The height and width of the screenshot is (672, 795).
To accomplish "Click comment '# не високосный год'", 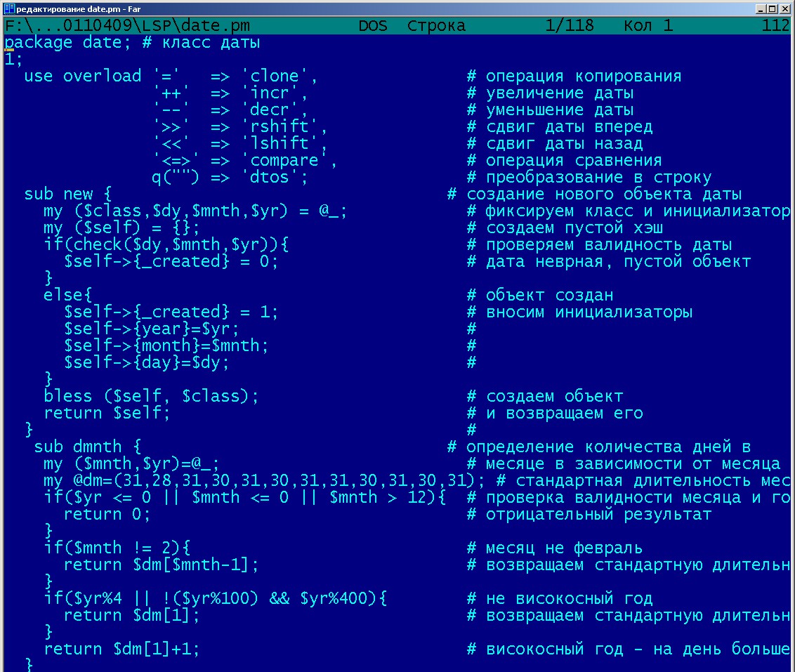I will point(560,598).
